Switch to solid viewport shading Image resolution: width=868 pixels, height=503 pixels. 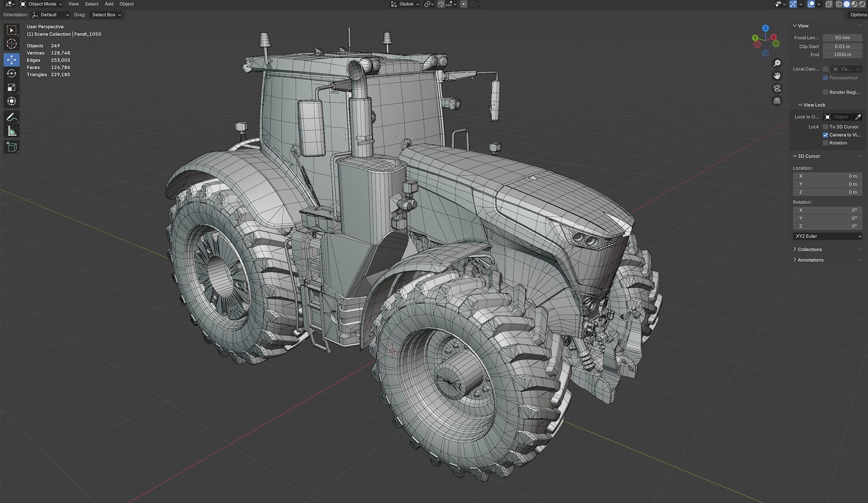click(x=846, y=4)
